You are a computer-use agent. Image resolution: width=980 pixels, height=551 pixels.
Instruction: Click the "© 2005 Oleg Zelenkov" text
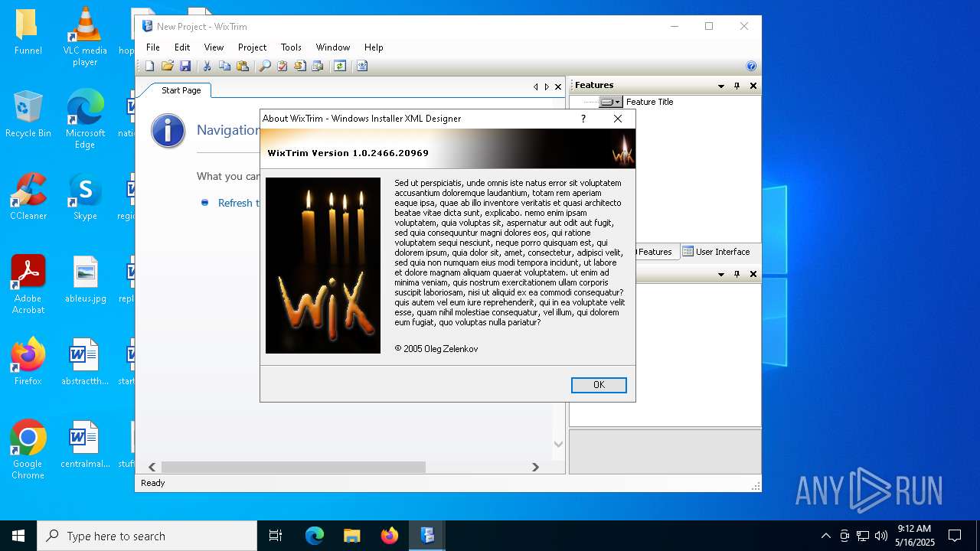coord(436,349)
